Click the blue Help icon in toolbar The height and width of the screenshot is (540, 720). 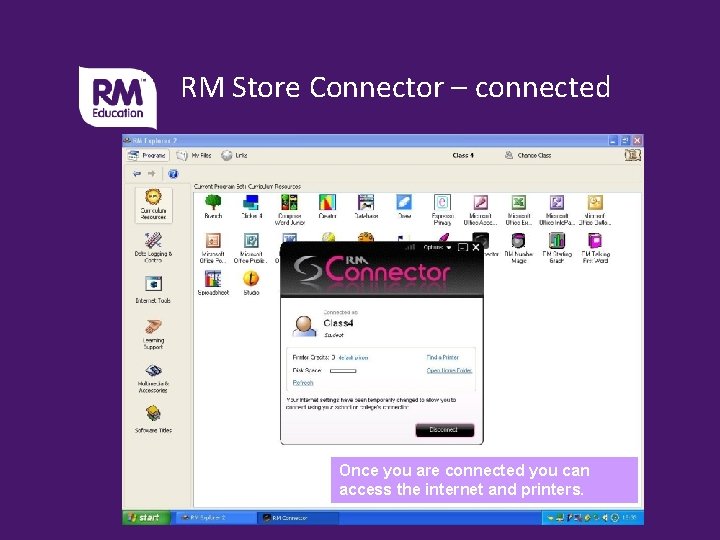173,174
